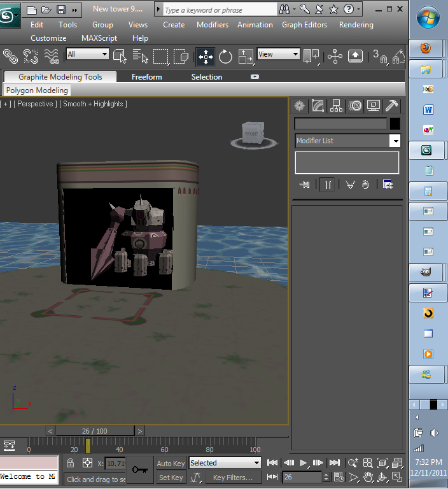Screen dimensions: 448x489
Task: Open Select by Name dialog
Action: tap(140, 57)
